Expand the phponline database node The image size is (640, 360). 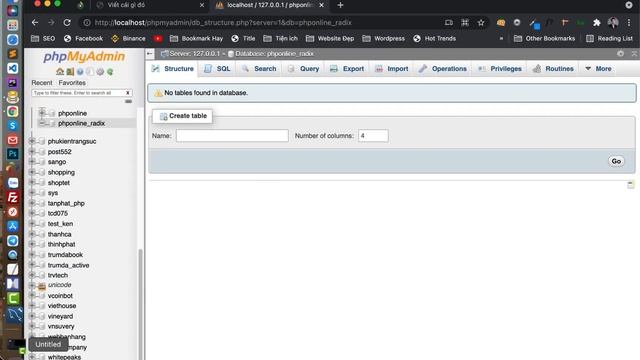click(x=42, y=113)
